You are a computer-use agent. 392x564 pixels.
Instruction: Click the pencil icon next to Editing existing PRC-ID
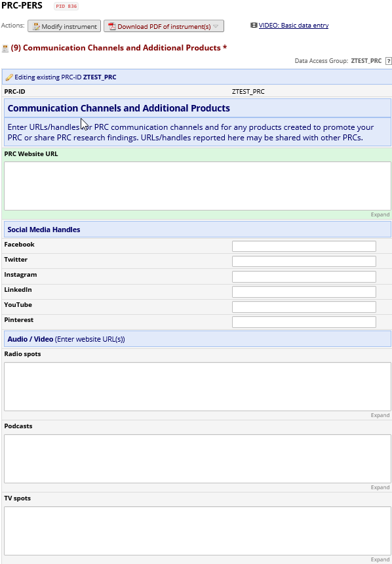pyautogui.click(x=9, y=77)
